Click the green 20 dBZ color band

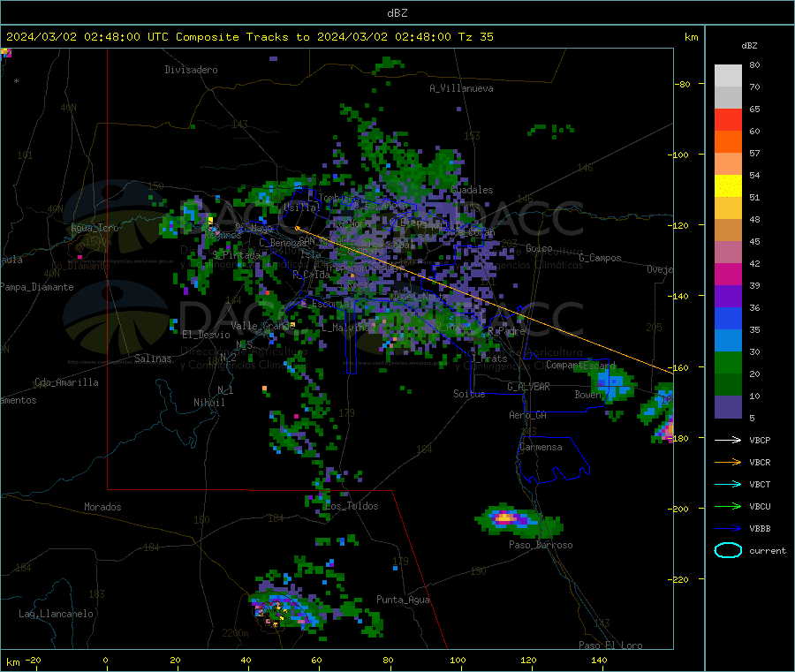pos(728,362)
